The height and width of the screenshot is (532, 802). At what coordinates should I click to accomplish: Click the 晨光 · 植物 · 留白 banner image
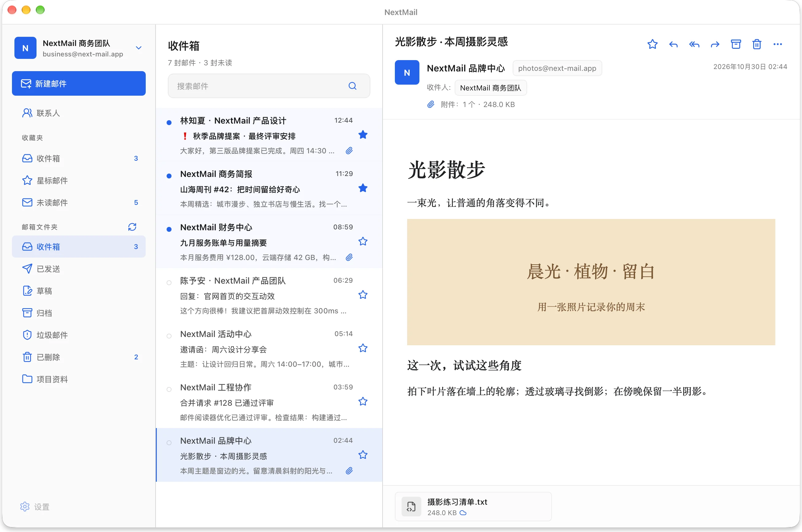click(591, 282)
